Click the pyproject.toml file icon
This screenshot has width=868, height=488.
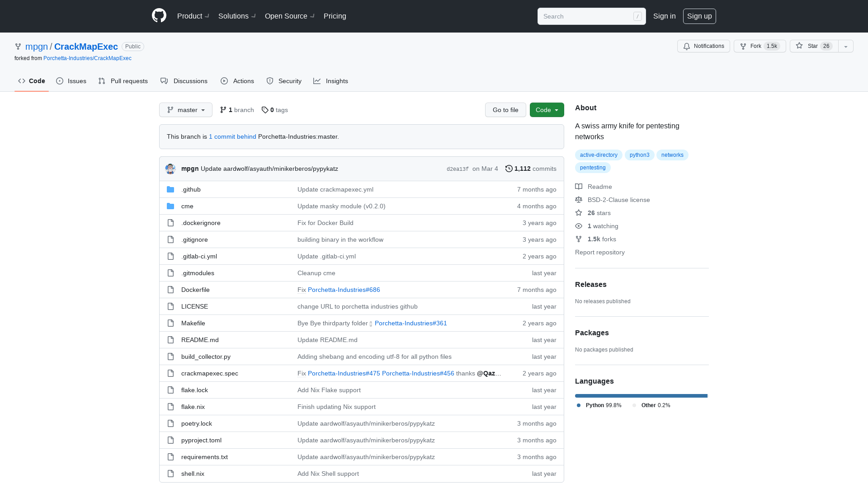tap(170, 440)
